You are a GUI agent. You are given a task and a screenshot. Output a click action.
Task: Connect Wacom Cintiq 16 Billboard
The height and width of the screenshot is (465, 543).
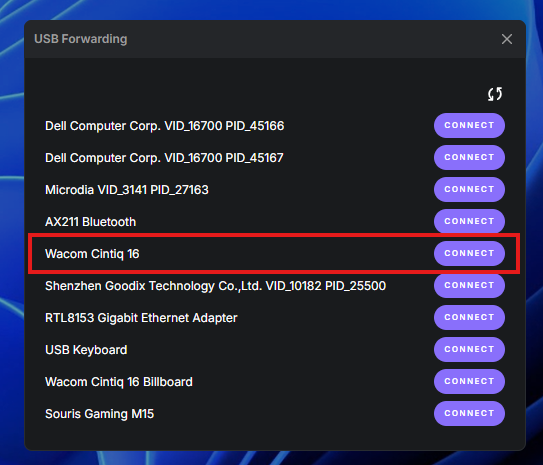469,381
